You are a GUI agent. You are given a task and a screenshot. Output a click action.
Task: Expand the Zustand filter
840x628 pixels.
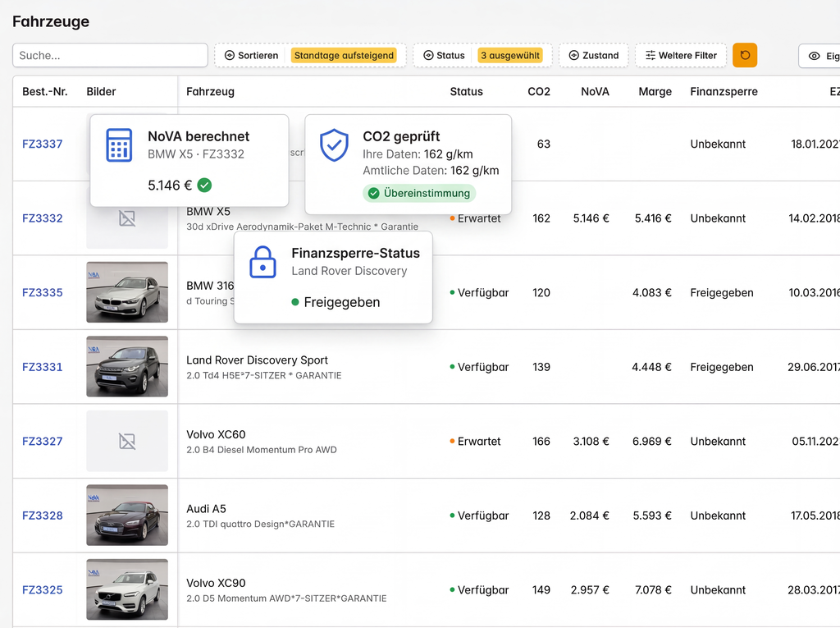[593, 56]
